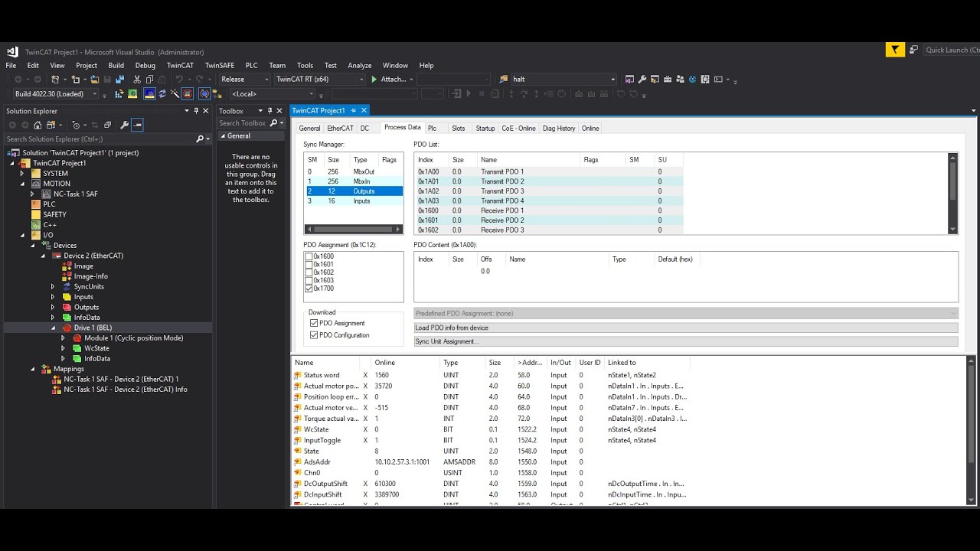This screenshot has width=980, height=551.
Task: Click the Save All toolbar icon
Action: (120, 80)
